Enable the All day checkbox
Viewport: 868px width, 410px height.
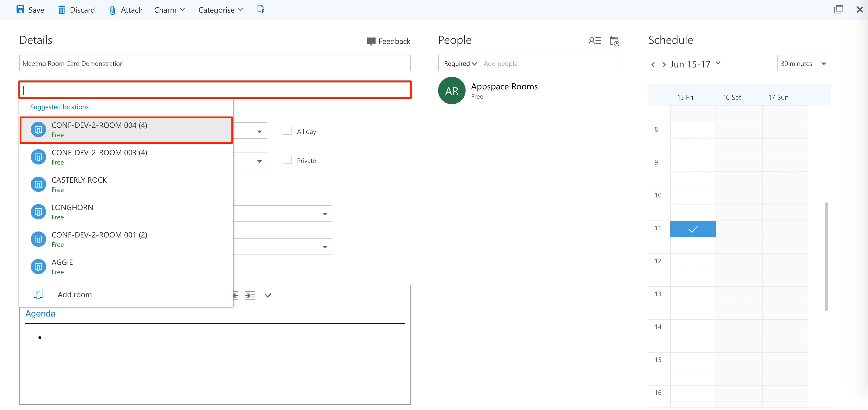click(287, 131)
